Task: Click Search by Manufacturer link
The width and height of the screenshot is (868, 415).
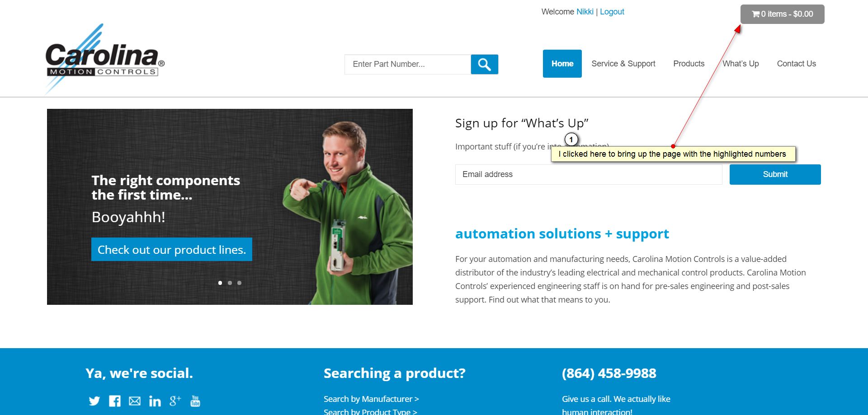Action: click(371, 399)
